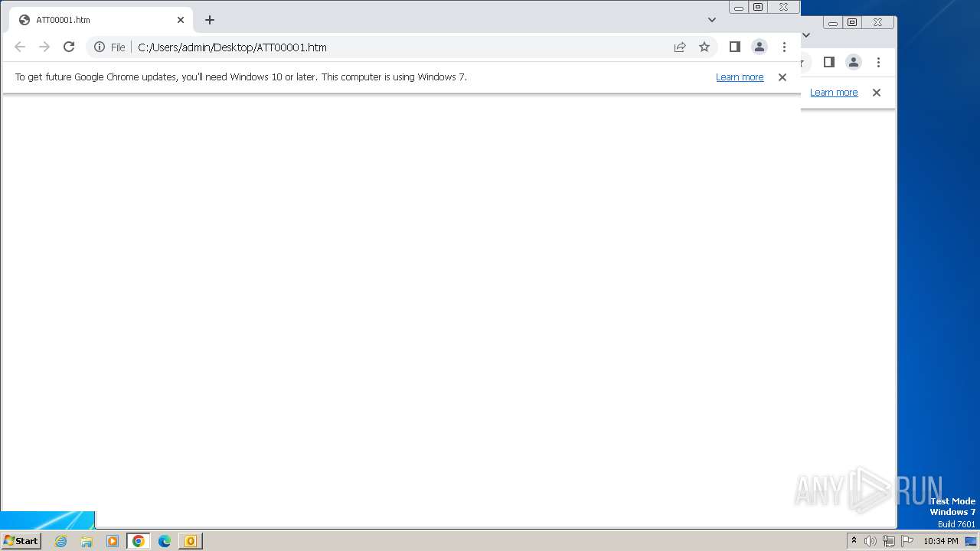Open Windows Media Player from taskbar
Screen dimensions: 980x551
(113, 541)
